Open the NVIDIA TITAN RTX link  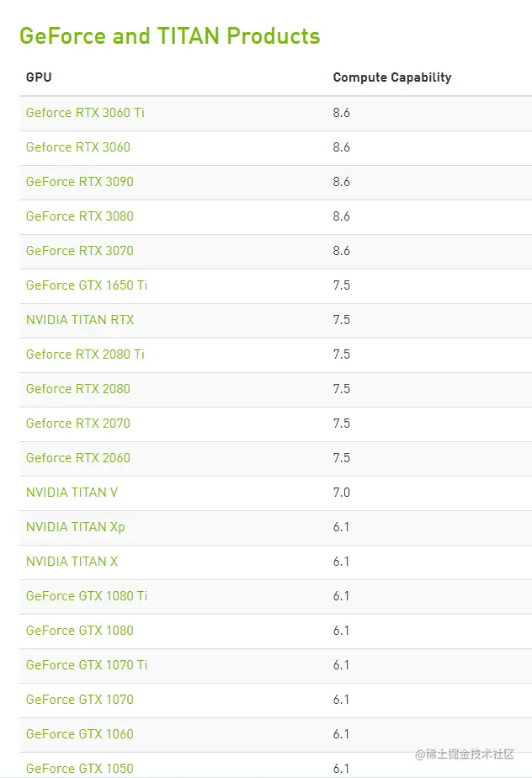(x=80, y=320)
